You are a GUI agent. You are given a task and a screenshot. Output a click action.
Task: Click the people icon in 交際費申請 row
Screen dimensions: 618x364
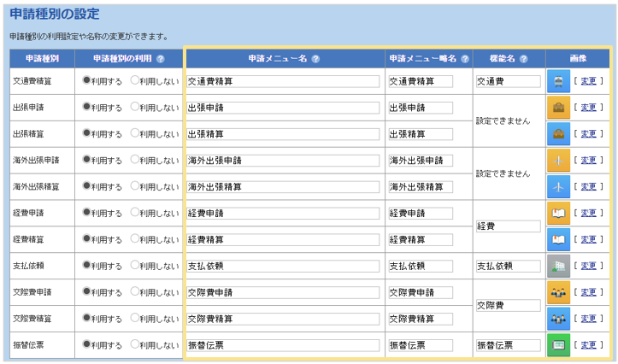point(558,292)
